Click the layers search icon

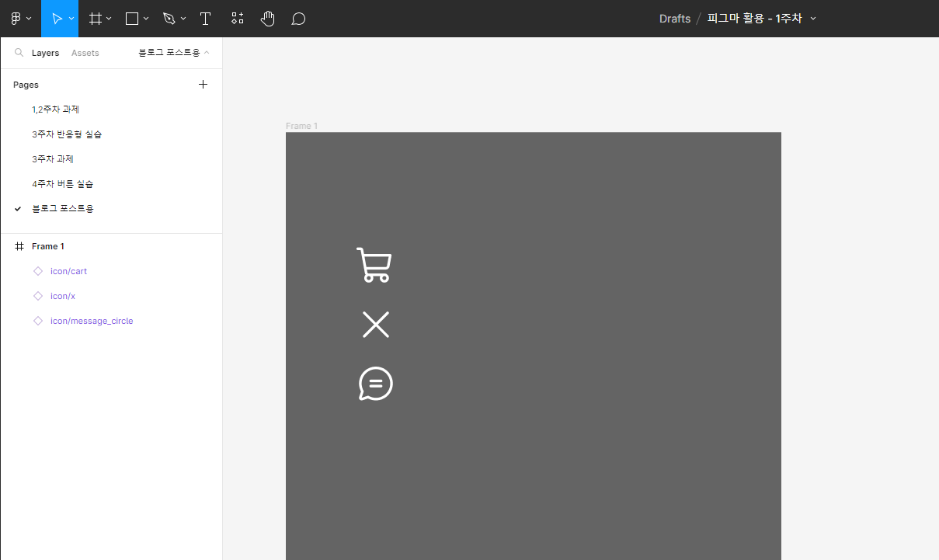pyautogui.click(x=19, y=53)
